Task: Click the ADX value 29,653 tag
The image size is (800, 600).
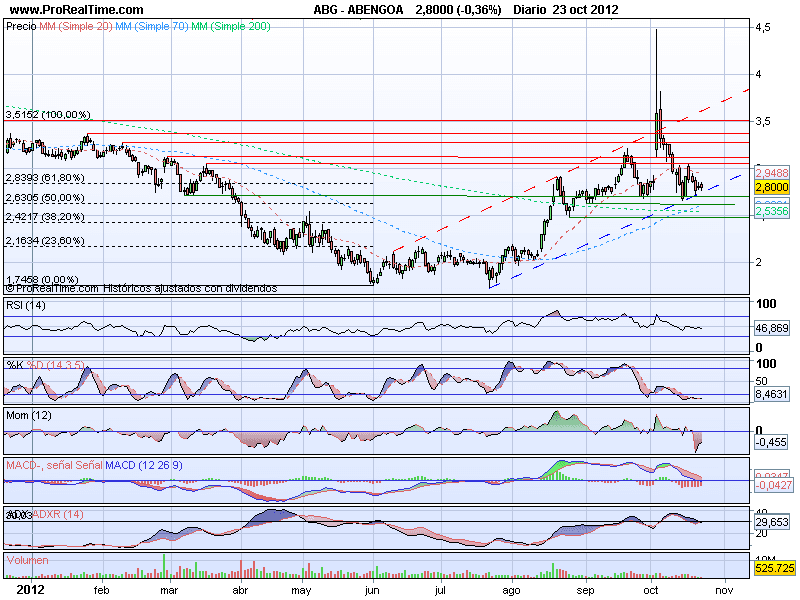Action: pyautogui.click(x=772, y=522)
